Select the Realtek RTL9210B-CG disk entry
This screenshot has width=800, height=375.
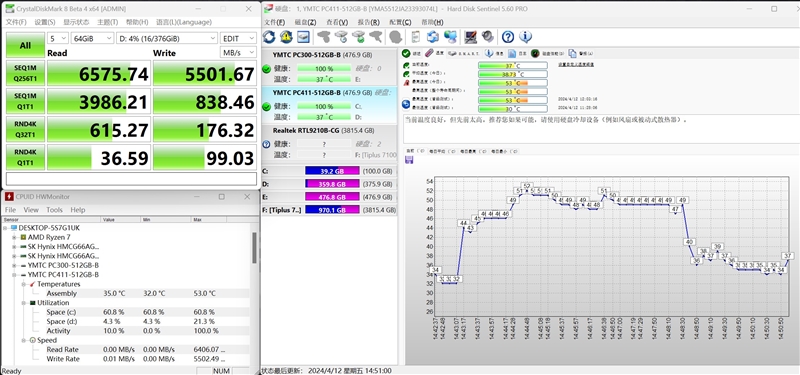tap(329, 143)
